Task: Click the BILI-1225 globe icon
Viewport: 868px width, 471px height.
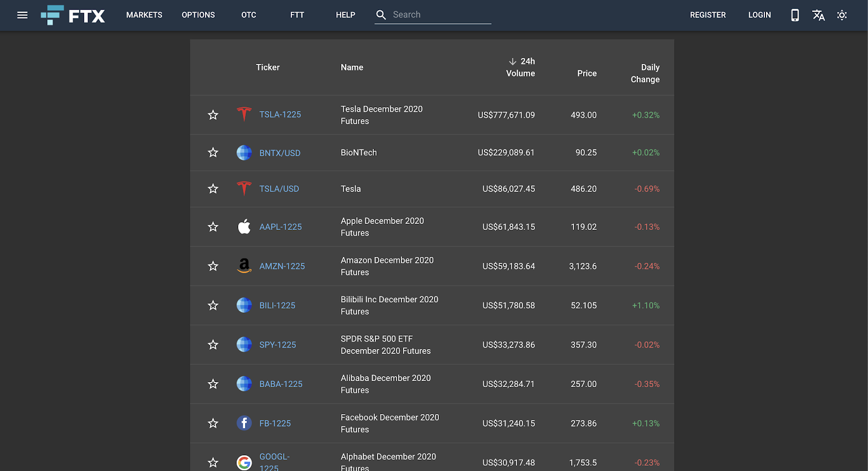Action: coord(244,305)
